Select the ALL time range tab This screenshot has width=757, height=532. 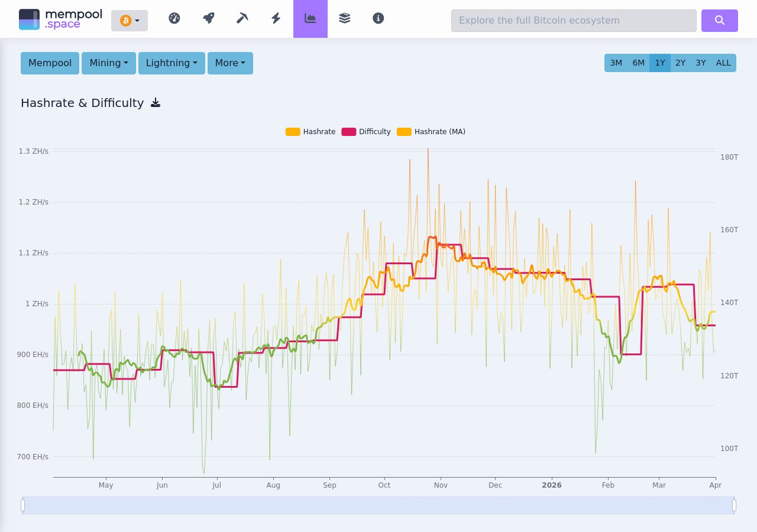point(723,63)
